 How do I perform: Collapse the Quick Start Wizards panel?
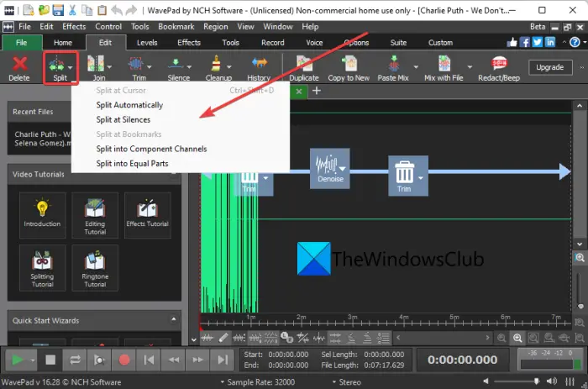(174, 319)
